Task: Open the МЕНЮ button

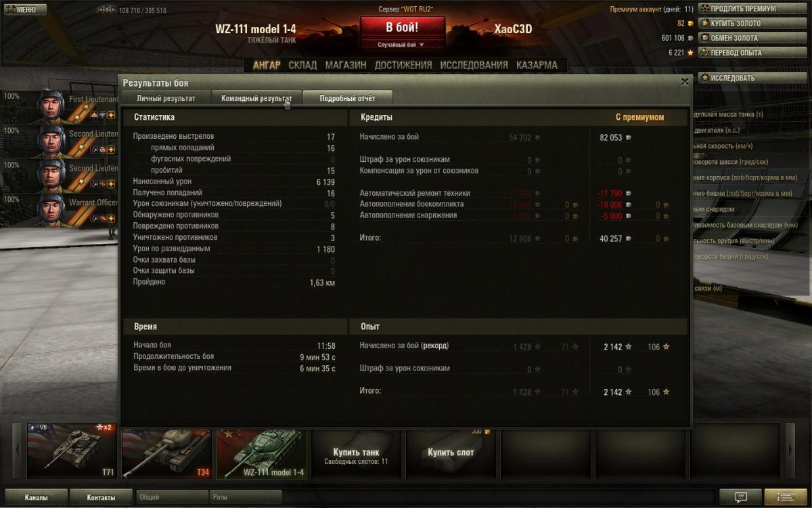Action: [x=25, y=9]
